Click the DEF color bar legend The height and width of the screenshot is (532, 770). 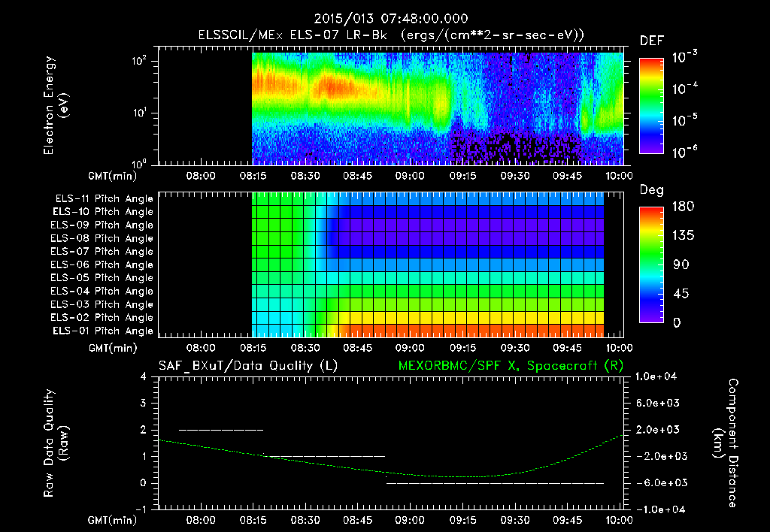[651, 105]
